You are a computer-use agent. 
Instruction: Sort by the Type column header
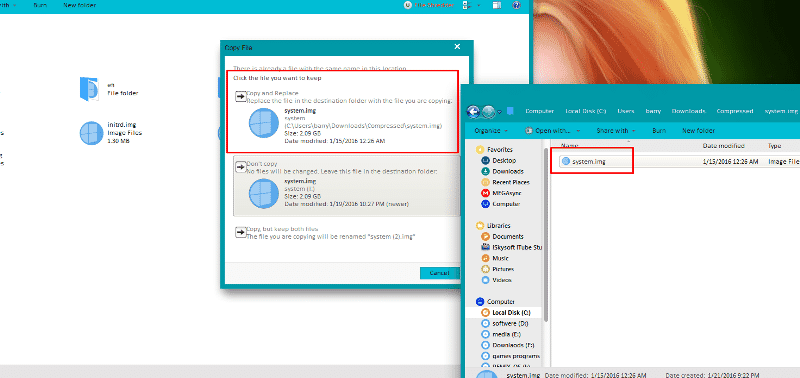[774, 146]
